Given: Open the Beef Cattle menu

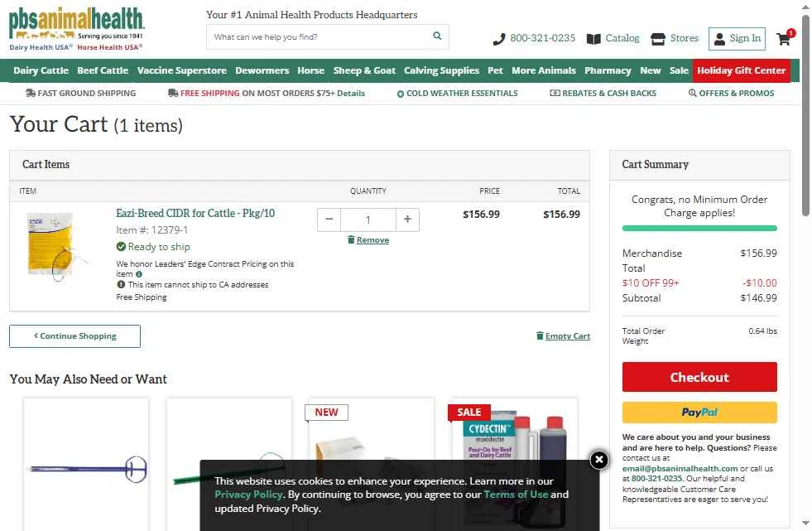Looking at the screenshot, I should pos(103,70).
